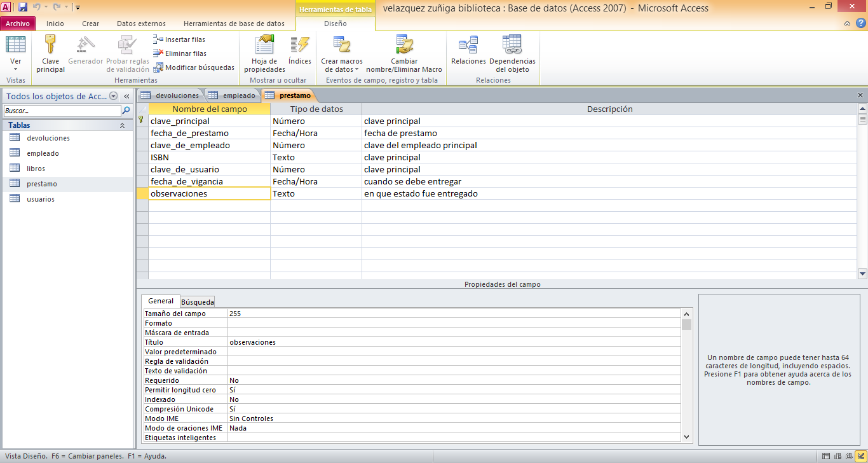Switch to the Crear ribbon tab
Image resolution: width=868 pixels, height=463 pixels.
91,24
